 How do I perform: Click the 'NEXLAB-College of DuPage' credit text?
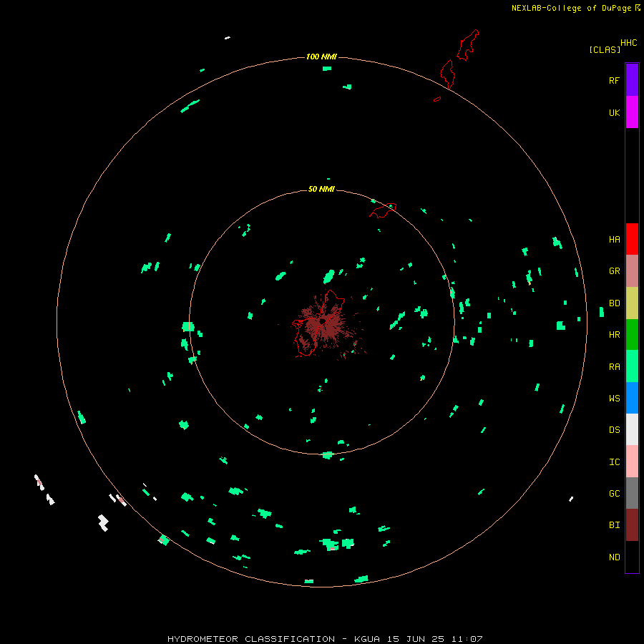[x=571, y=8]
